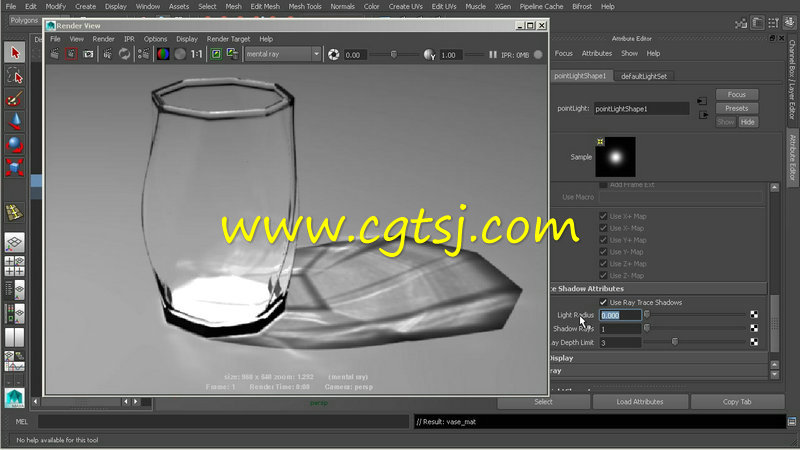Viewport: 800px width, 450px height.
Task: Activate the Scale tool cube icon
Action: click(15, 167)
